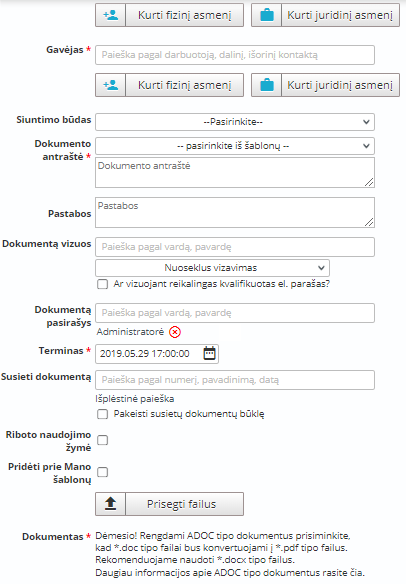Focus the Gavėjas search field
406x584 pixels.
[235, 55]
